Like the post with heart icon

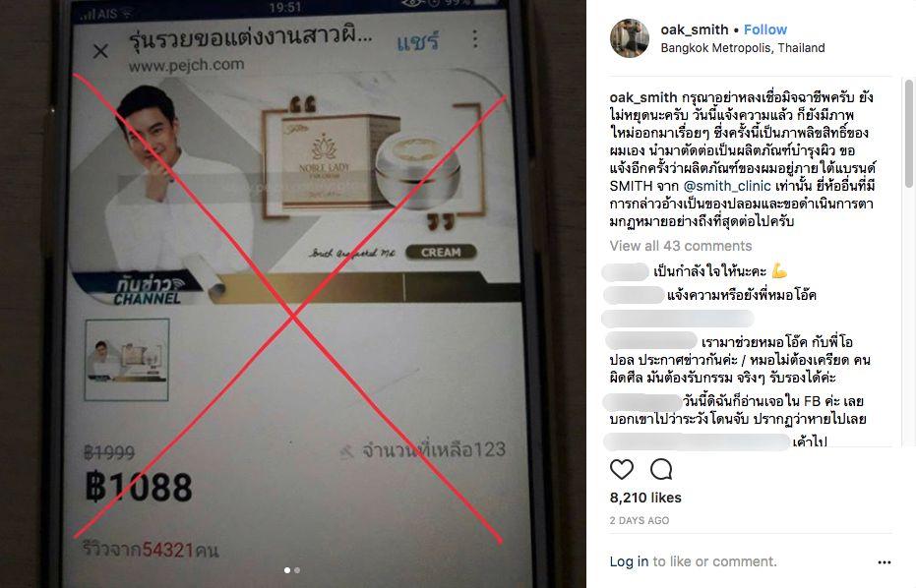622,469
